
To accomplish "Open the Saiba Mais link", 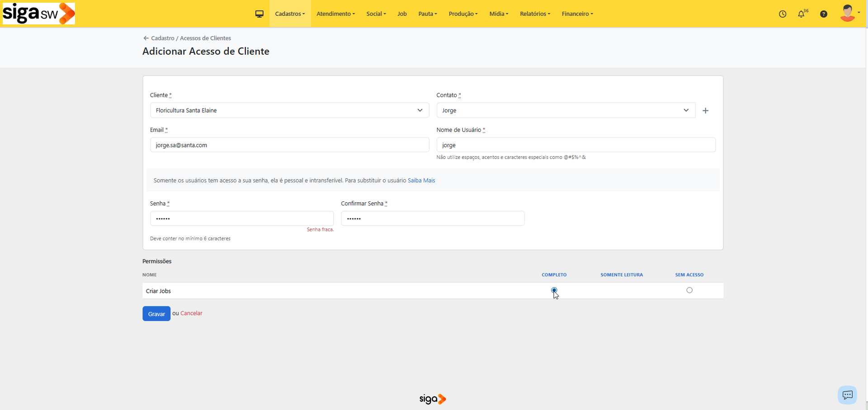I will [x=421, y=181].
